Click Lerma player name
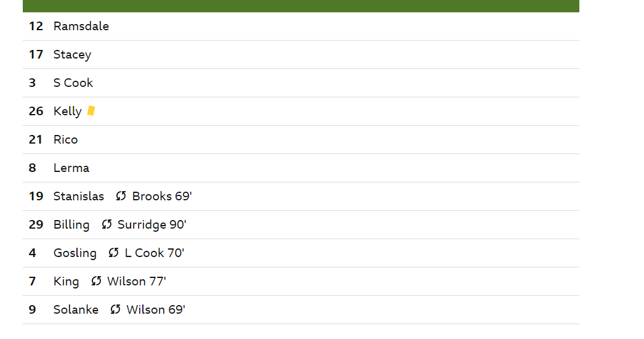The height and width of the screenshot is (339, 644). [x=71, y=168]
